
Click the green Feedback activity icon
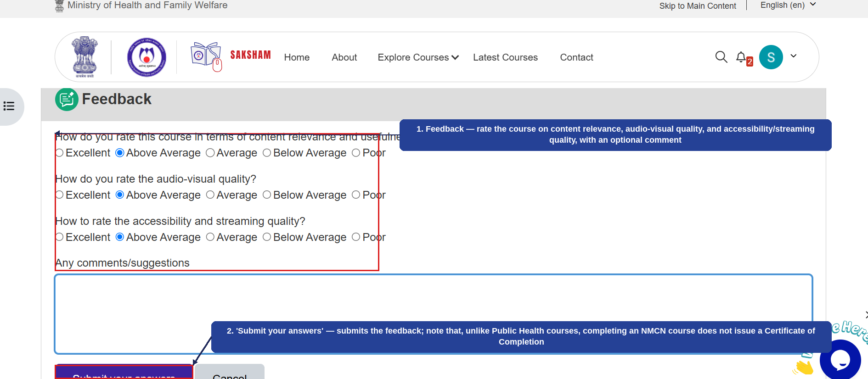67,99
